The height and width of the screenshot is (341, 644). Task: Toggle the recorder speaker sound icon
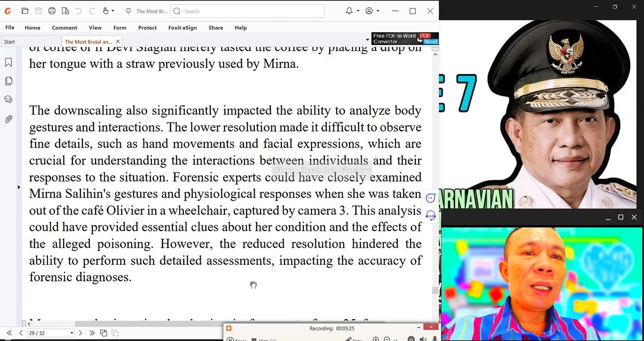422,339
